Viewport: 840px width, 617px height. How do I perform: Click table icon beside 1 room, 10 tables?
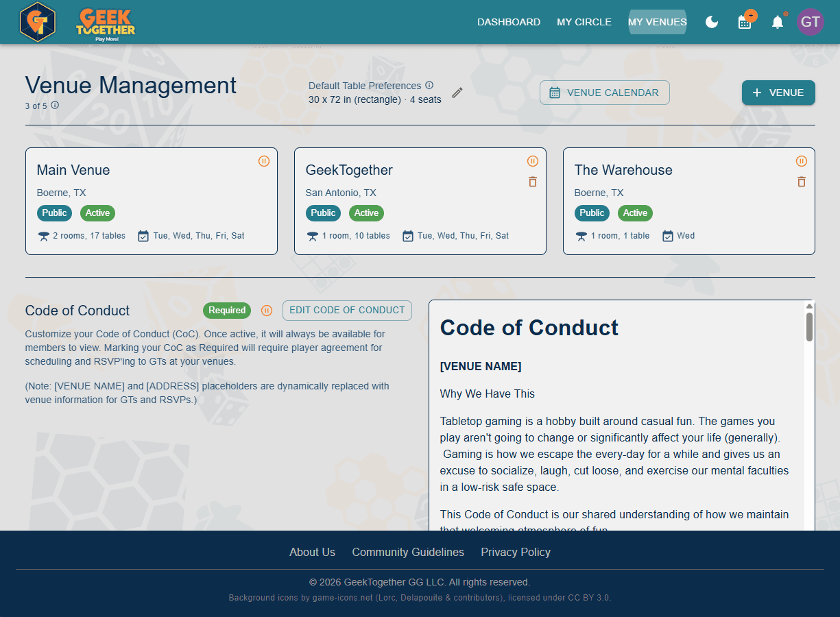click(313, 236)
